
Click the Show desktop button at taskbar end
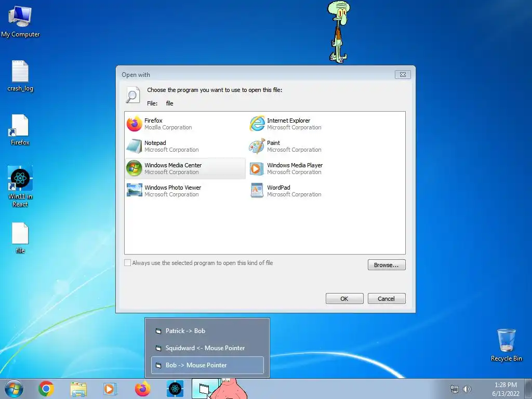[528, 389]
